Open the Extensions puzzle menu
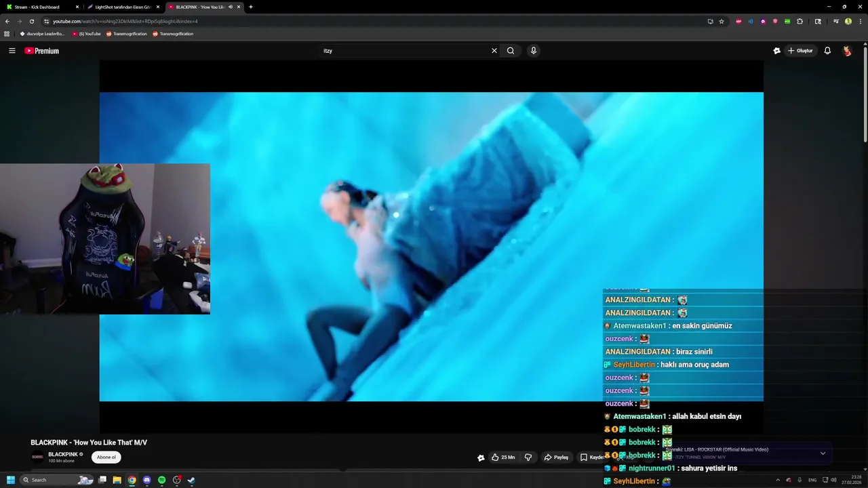Screen dimensions: 868x488 pos(800,21)
